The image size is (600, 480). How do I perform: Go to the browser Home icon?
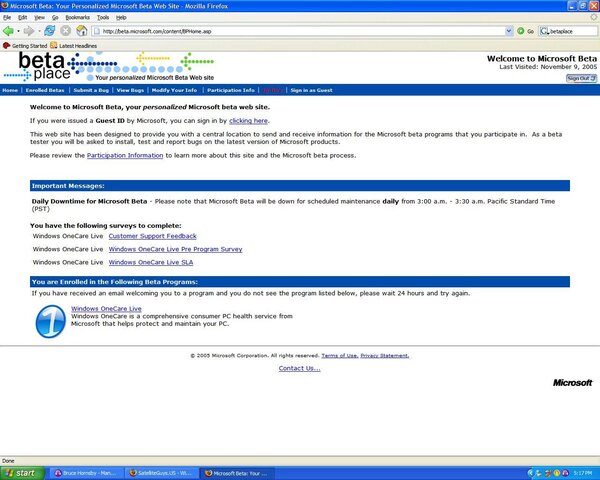(x=82, y=31)
